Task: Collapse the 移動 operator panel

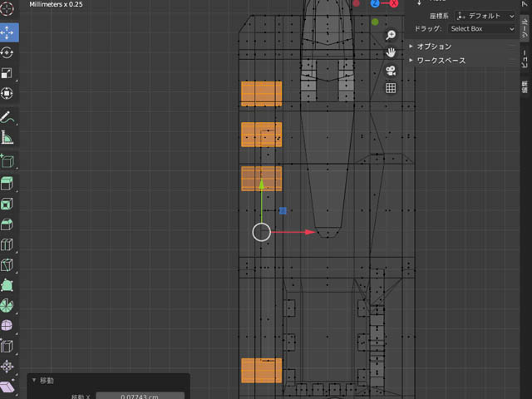Action: [x=34, y=381]
